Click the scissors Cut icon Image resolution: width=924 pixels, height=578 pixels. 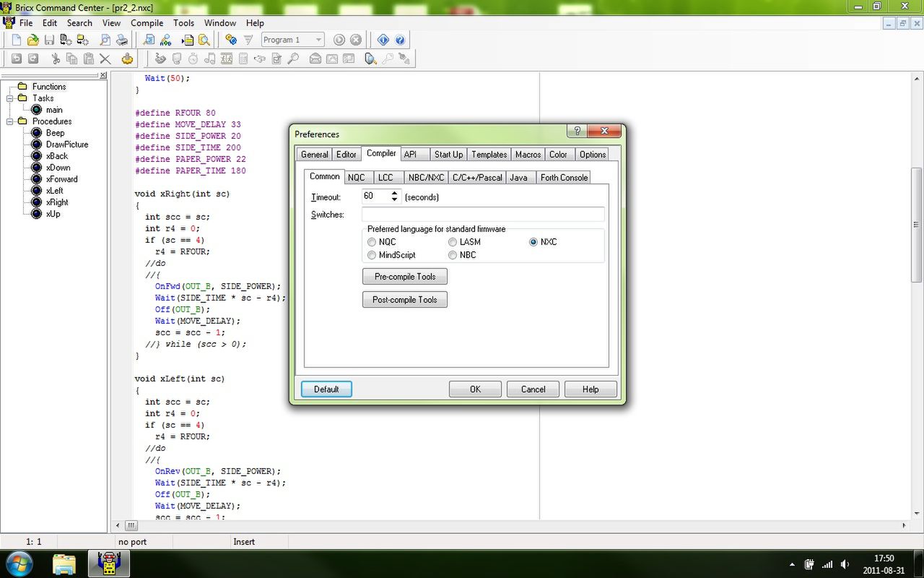tap(56, 59)
